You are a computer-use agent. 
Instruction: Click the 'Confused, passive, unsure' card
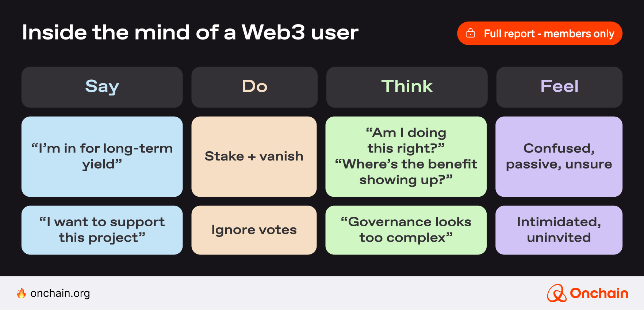559,156
